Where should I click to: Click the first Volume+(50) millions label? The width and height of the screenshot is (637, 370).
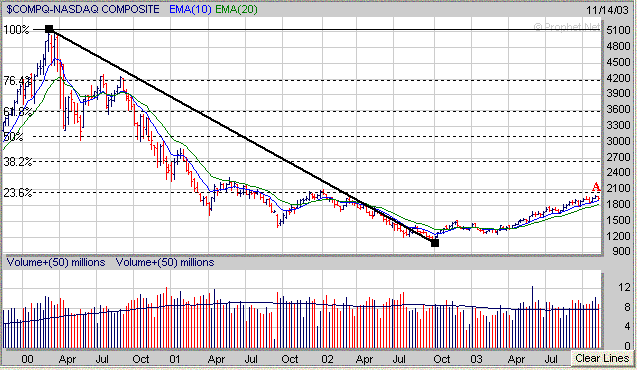(56, 262)
